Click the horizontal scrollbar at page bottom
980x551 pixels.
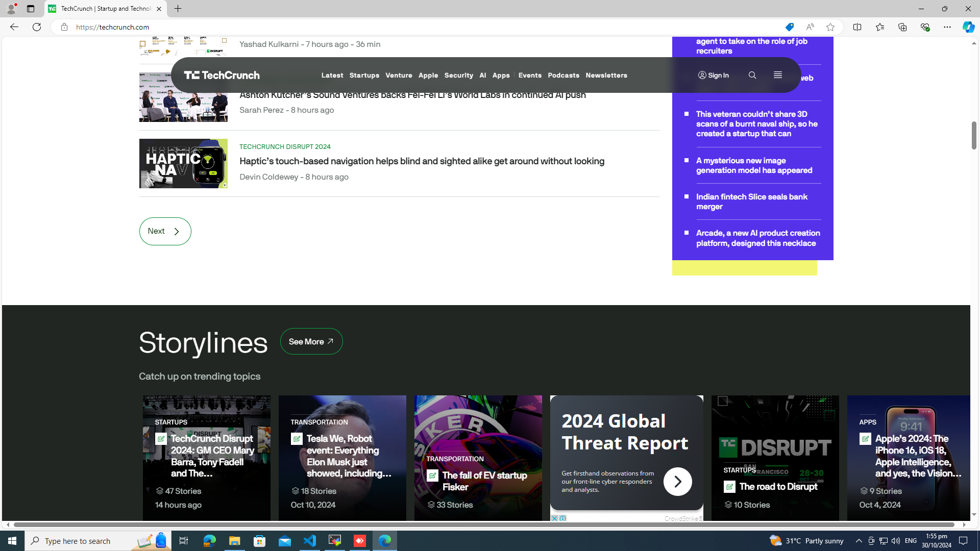(484, 524)
